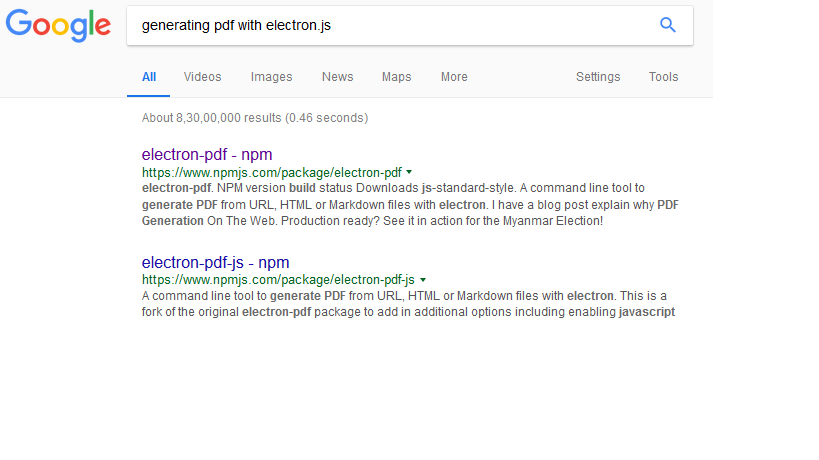Click the npmjs.com/package/electron-pdf-js green URL
The image size is (819, 460).
click(x=278, y=280)
